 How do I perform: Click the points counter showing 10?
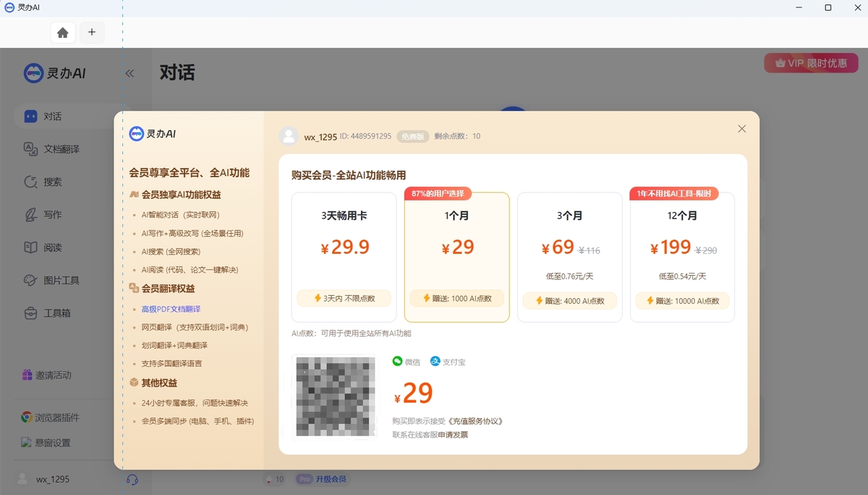coord(275,479)
